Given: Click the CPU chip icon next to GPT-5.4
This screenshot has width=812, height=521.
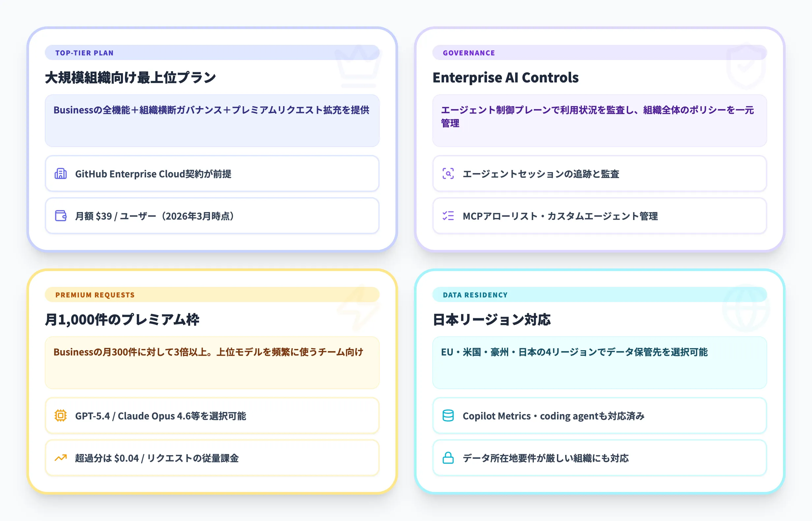Looking at the screenshot, I should (x=60, y=416).
